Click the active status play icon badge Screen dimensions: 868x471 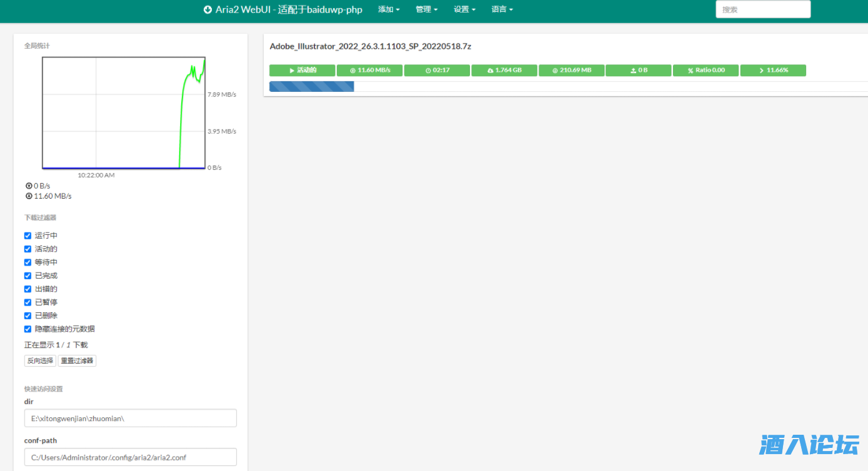(x=302, y=71)
